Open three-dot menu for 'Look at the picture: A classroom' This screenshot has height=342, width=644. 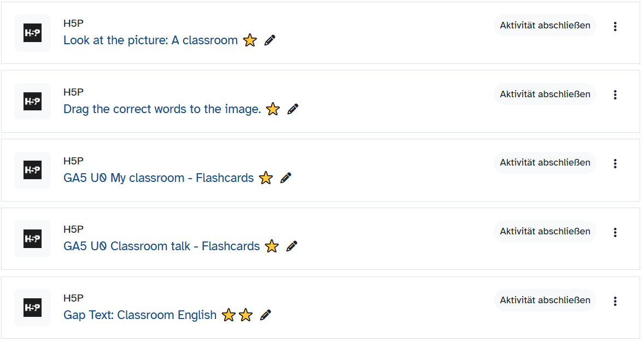coord(615,26)
